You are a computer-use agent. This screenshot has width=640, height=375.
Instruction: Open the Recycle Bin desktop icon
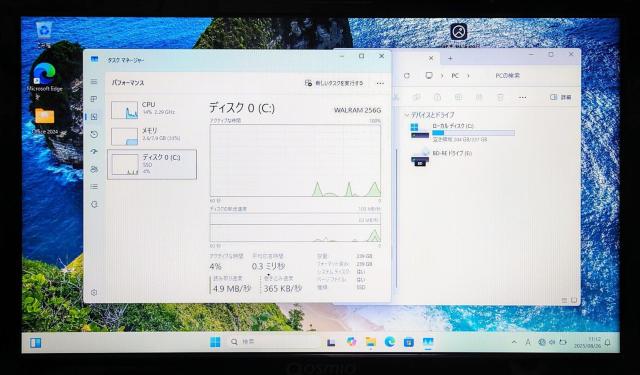click(44, 35)
